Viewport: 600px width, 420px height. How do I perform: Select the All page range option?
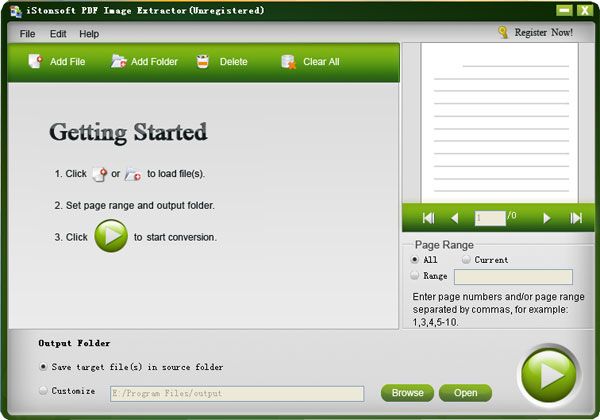click(x=414, y=259)
